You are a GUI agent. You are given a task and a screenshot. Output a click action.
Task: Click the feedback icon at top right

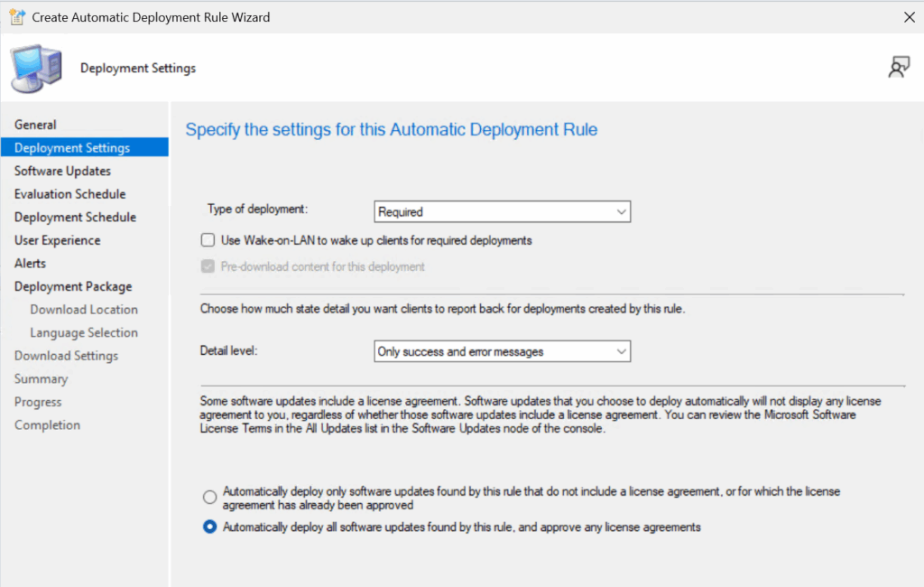898,68
